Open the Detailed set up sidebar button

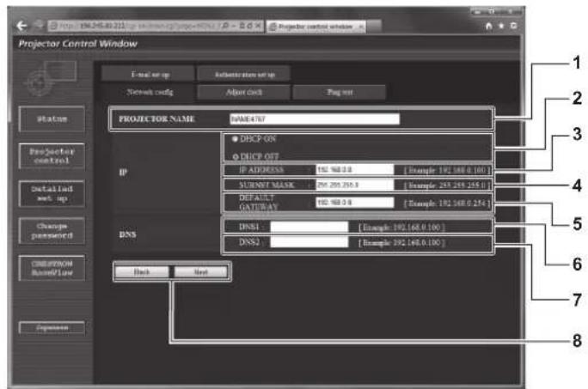coord(52,193)
